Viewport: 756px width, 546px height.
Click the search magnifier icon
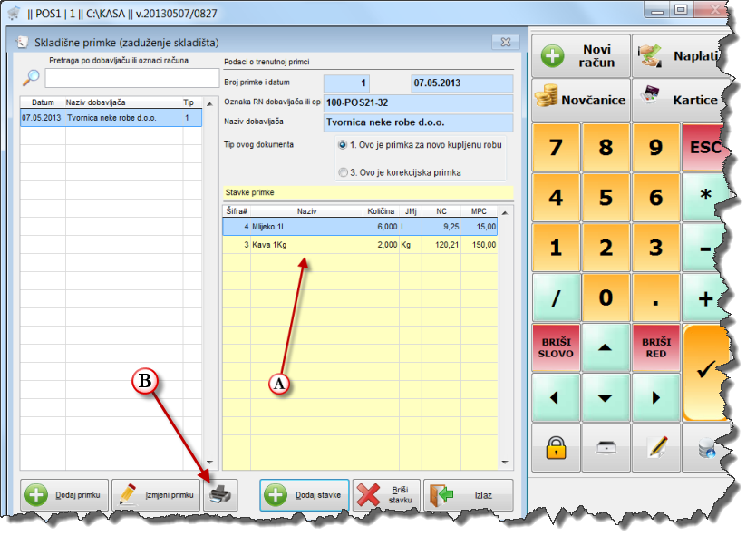(x=32, y=78)
